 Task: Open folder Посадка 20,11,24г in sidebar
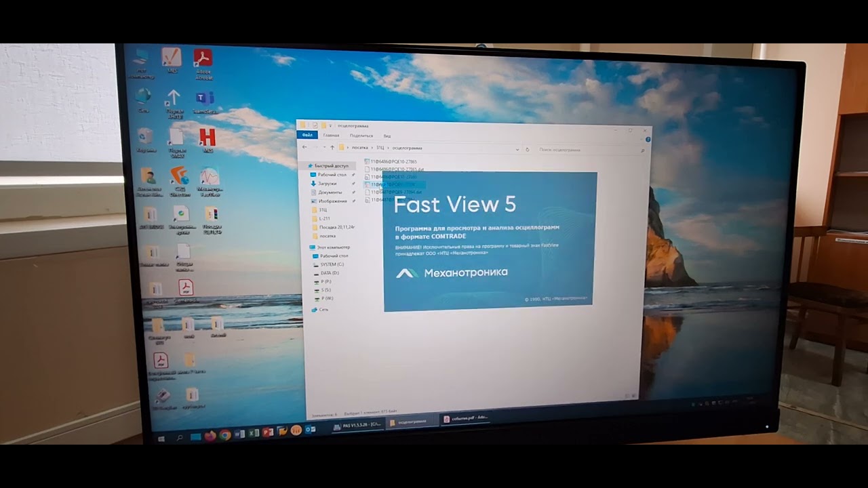click(x=332, y=228)
